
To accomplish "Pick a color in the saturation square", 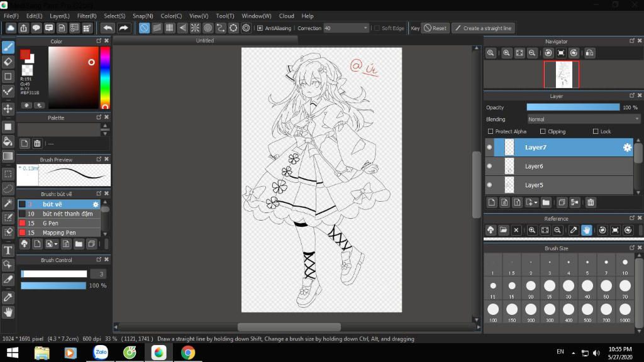I will pos(74,77).
